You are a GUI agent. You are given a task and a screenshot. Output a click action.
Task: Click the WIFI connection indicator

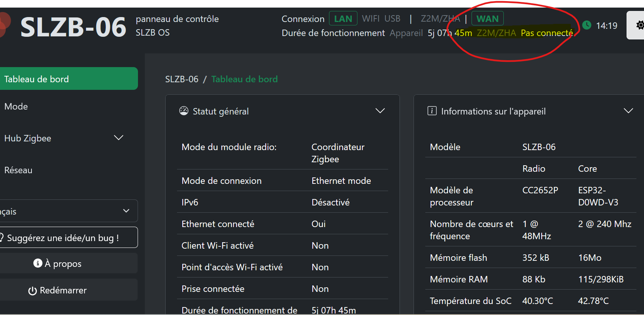[x=371, y=19]
